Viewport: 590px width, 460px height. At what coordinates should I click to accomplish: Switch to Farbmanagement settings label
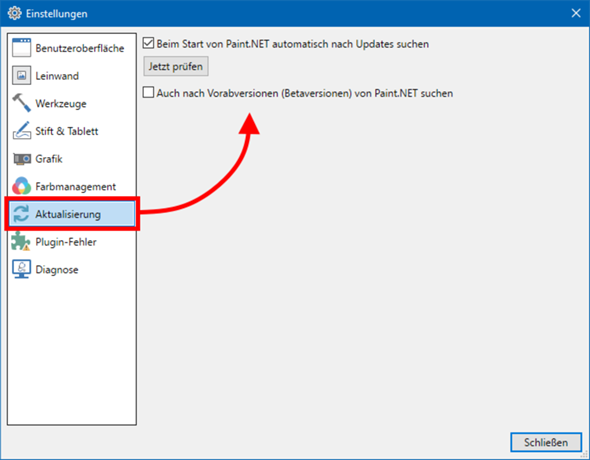(76, 187)
